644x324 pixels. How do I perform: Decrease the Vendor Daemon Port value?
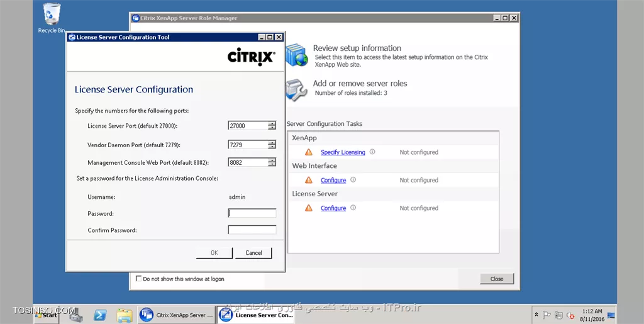click(272, 146)
